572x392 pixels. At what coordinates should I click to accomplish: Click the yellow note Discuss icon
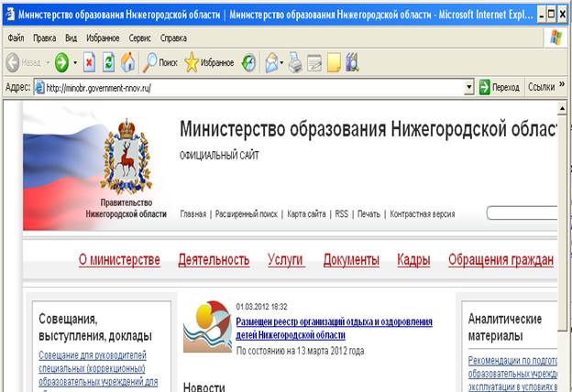point(334,62)
